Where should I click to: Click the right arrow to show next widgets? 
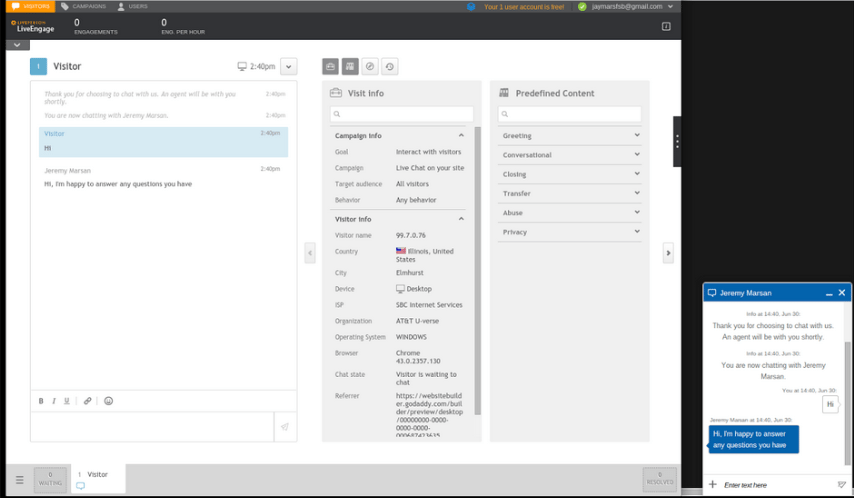coord(668,253)
